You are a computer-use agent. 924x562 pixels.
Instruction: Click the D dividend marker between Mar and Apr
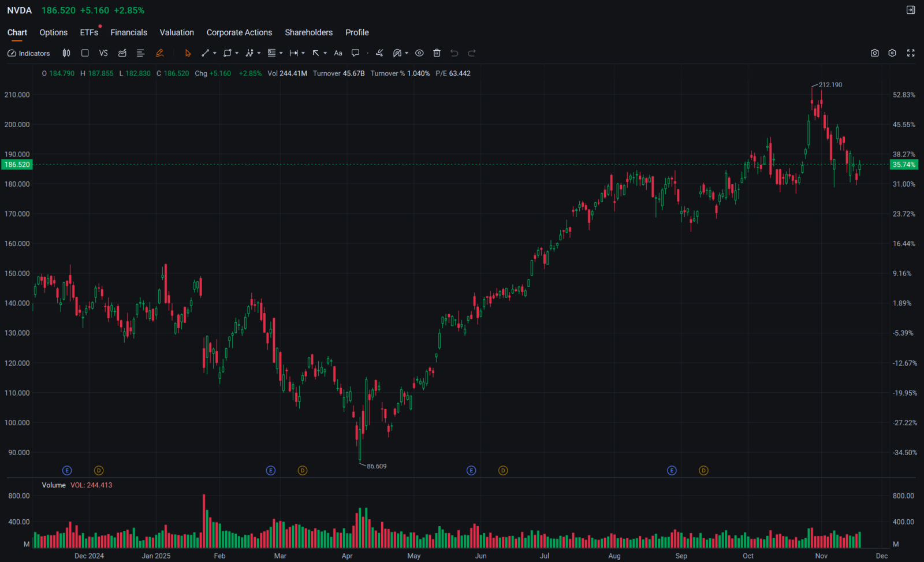[x=303, y=471]
